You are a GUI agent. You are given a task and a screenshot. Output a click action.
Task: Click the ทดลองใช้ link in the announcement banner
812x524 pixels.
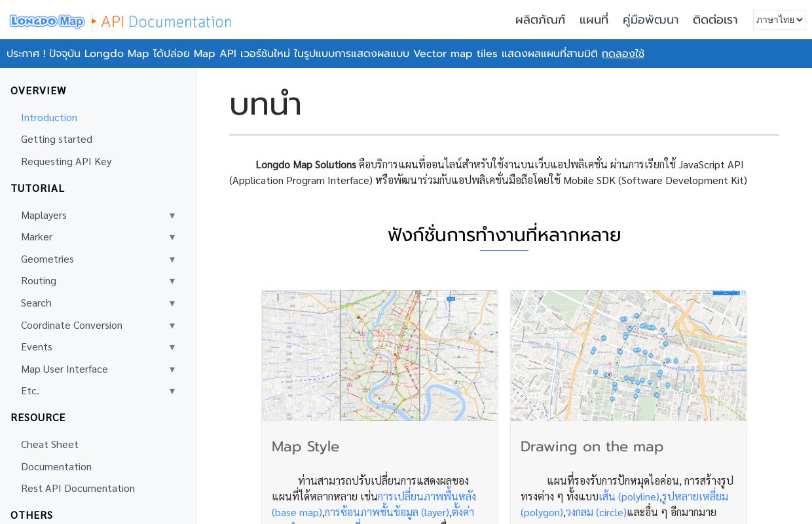[x=623, y=54]
